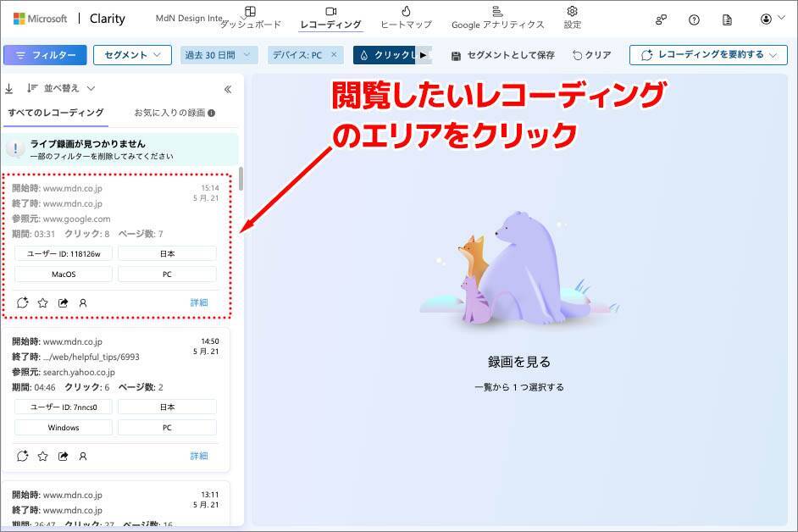Open the 設定 gear in navigation
This screenshot has height=532, width=798.
click(573, 18)
